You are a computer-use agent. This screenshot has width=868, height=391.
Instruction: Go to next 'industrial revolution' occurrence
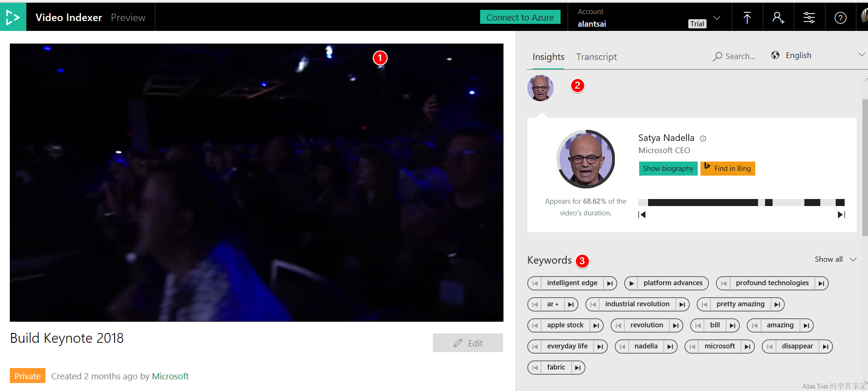pos(682,304)
